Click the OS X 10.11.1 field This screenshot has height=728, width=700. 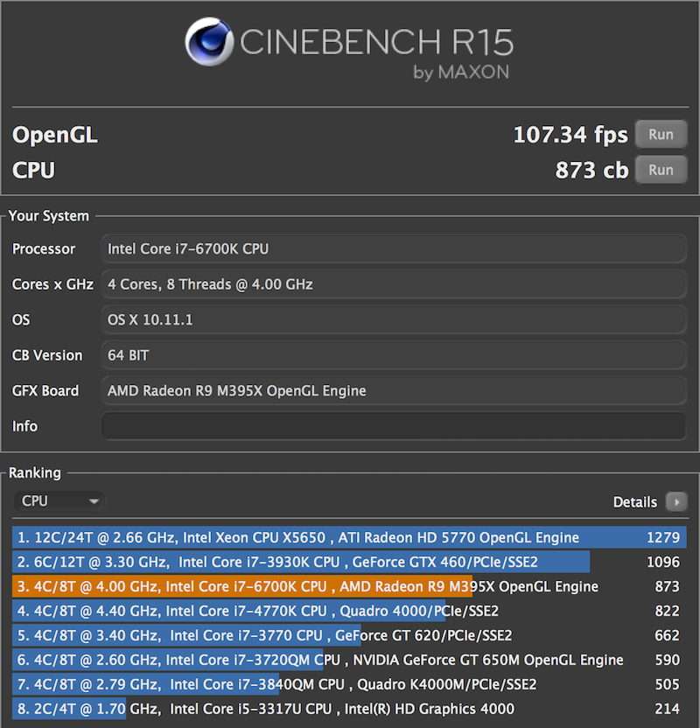[x=394, y=320]
